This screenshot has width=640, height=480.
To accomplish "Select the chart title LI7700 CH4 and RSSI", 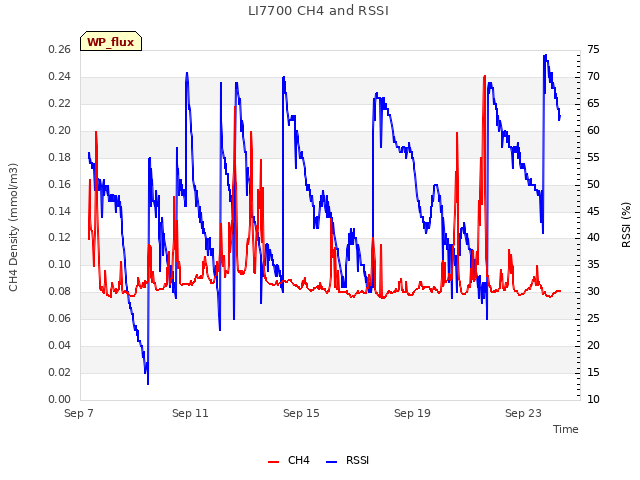I will [318, 11].
